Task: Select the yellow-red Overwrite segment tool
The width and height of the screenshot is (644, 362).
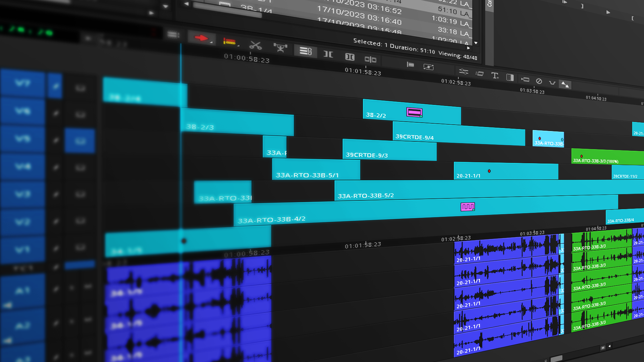Action: tap(229, 41)
